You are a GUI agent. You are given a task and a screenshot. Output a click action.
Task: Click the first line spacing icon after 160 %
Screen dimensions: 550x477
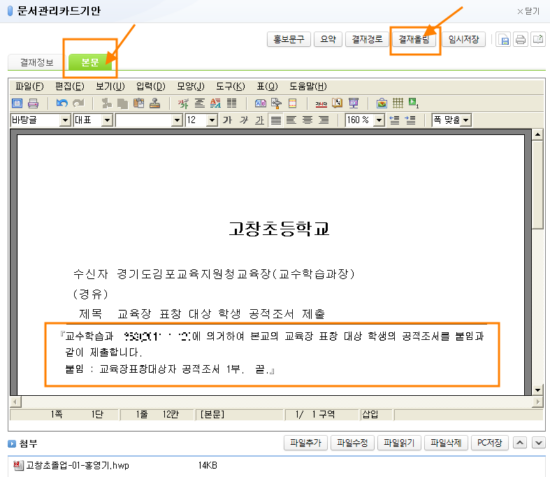(394, 120)
